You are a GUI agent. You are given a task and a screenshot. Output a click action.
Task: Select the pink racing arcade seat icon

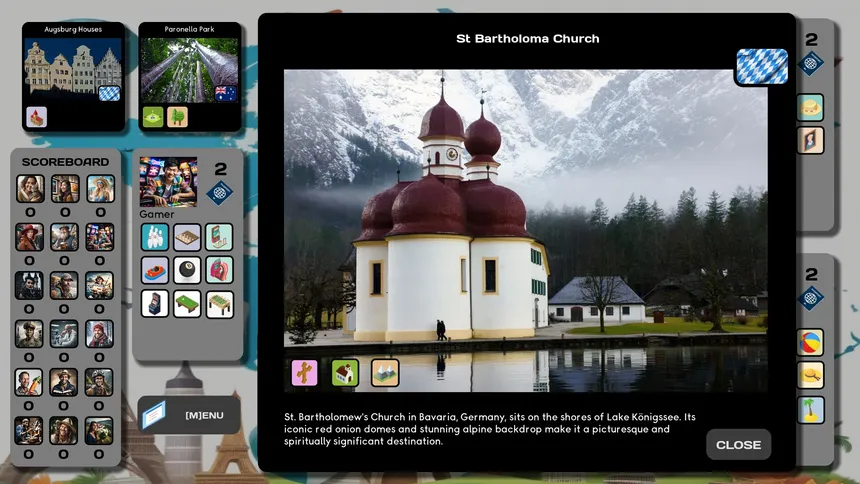219,270
